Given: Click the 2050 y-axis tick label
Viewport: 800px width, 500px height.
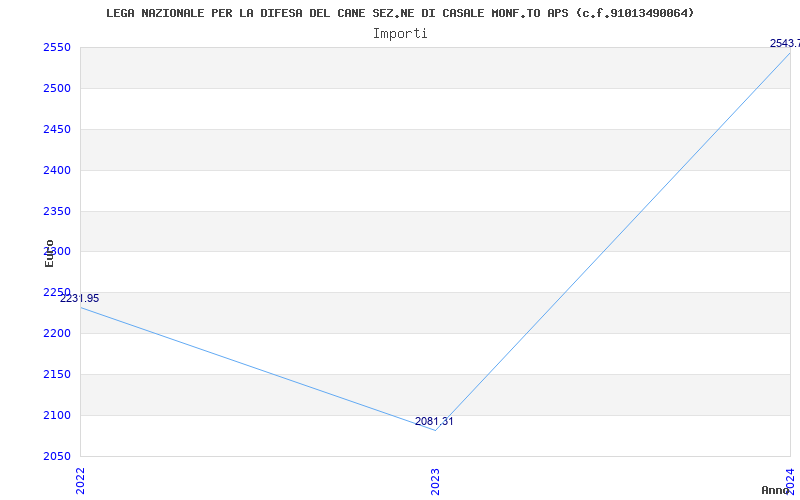Looking at the screenshot, I should coord(56,456).
